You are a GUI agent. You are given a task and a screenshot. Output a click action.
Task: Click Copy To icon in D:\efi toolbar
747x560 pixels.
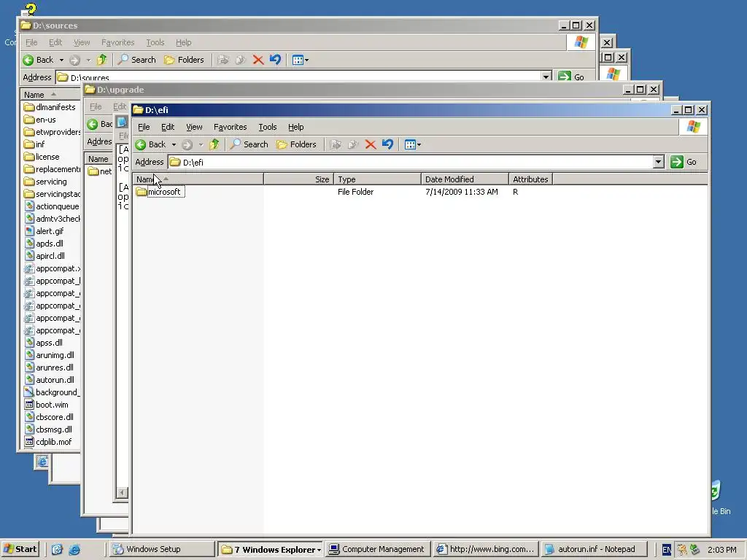coord(352,144)
